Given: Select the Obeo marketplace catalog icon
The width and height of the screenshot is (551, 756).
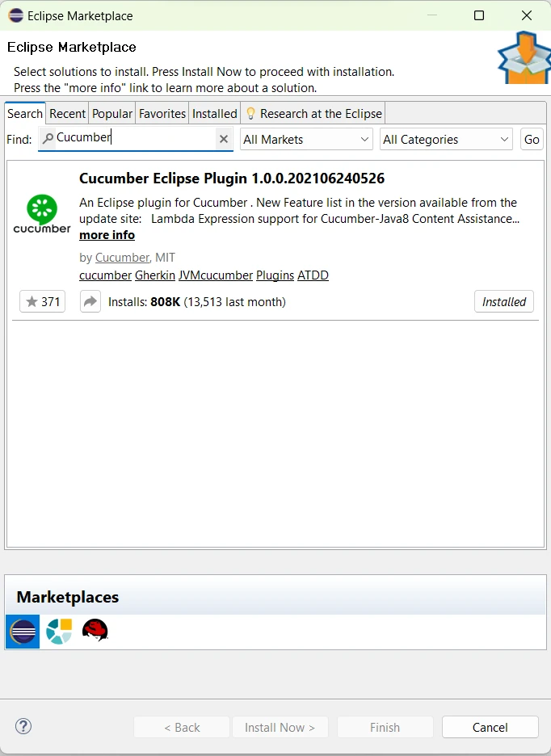Looking at the screenshot, I should click(x=59, y=631).
